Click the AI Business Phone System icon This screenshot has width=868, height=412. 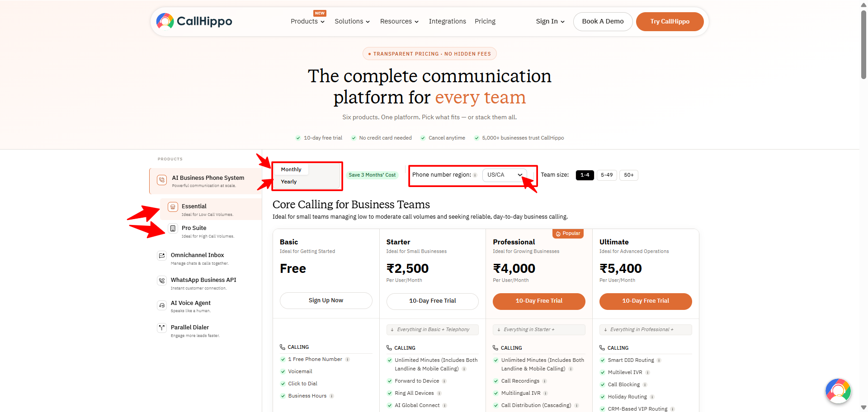click(162, 180)
